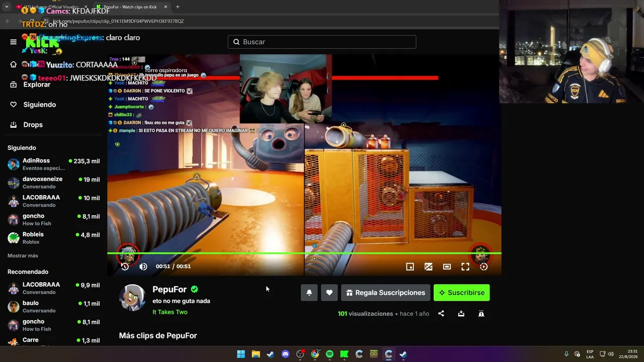This screenshot has width=644, height=362.
Task: Open Robleis channel playing Roblox
Action: [53, 238]
